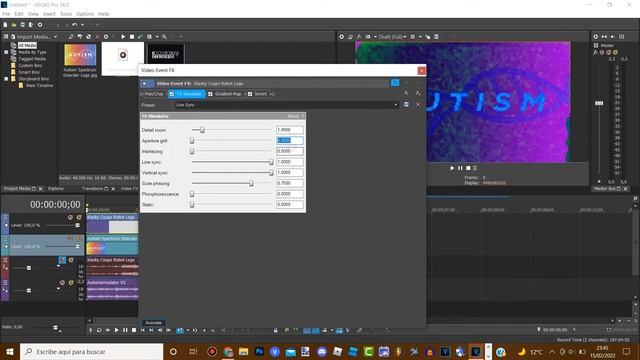Screen dimensions: 640x360
Task: Expand the Media By Type tree node
Action: click(x=6, y=52)
